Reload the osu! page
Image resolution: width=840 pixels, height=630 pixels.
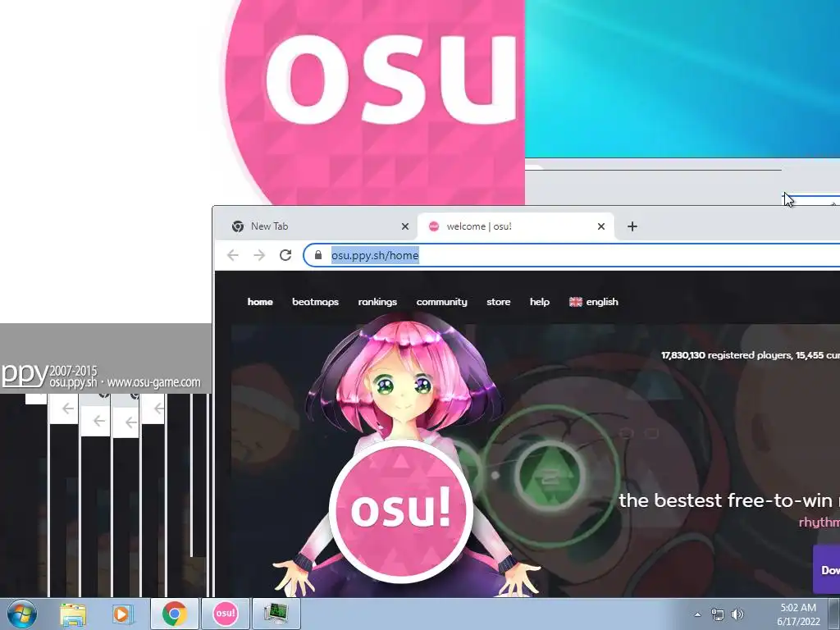pyautogui.click(x=285, y=255)
